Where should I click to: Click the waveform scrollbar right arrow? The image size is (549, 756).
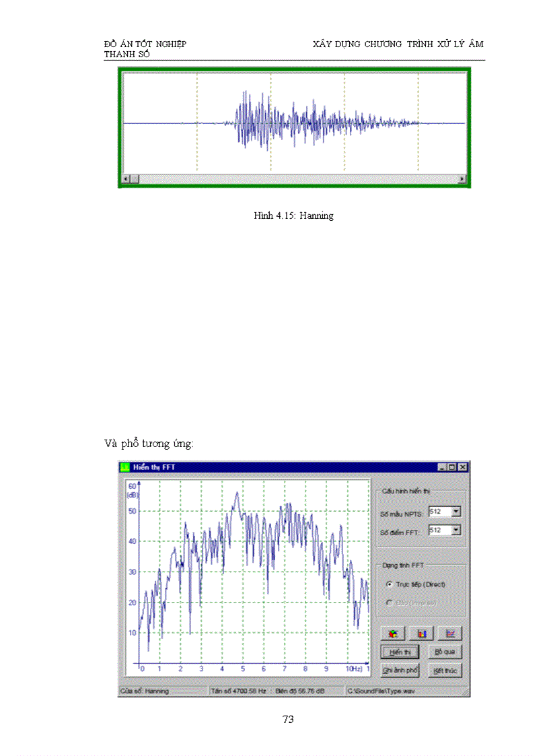click(462, 179)
